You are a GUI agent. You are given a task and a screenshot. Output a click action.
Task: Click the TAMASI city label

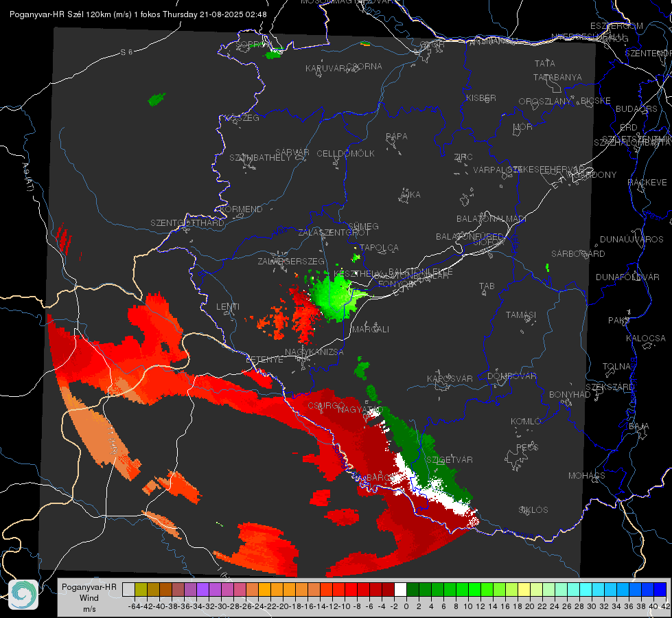[521, 314]
